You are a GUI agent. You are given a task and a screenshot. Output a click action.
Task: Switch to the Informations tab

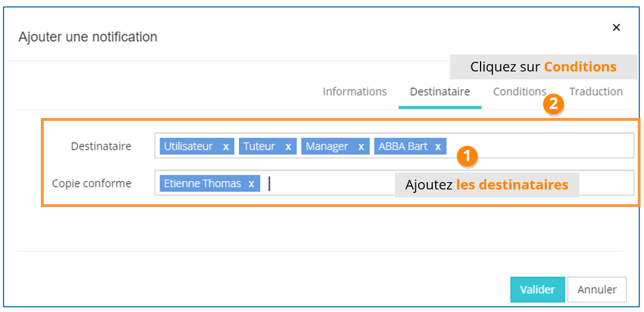(355, 91)
